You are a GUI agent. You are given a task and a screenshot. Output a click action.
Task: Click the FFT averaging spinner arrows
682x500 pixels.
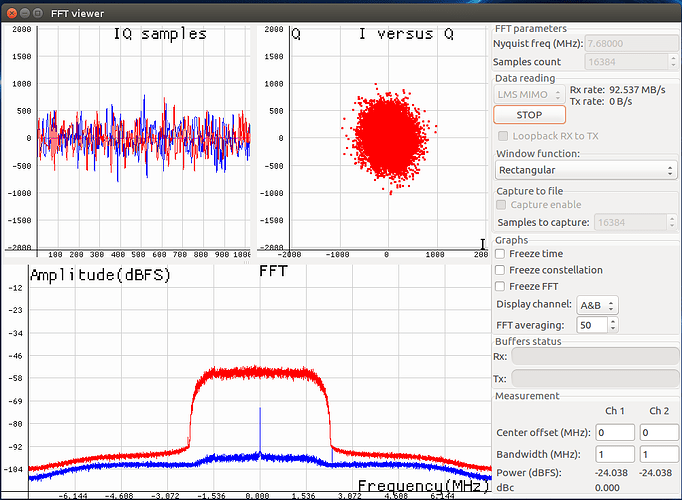[x=613, y=325]
